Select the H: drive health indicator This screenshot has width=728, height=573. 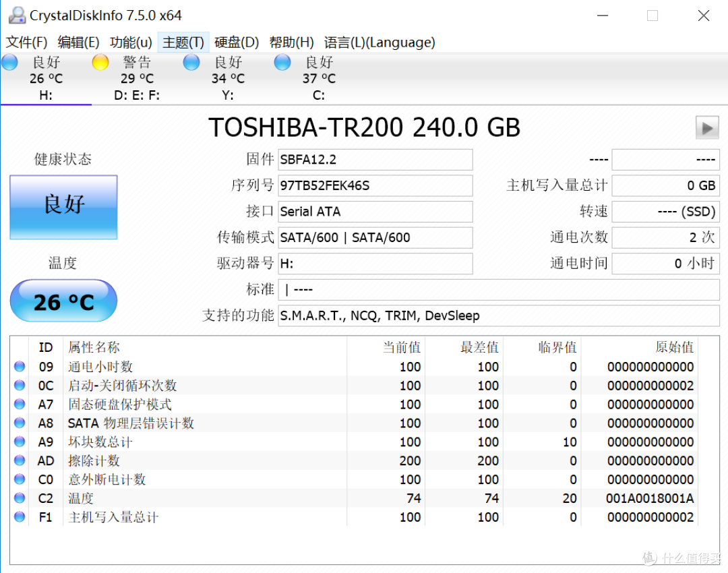point(9,62)
